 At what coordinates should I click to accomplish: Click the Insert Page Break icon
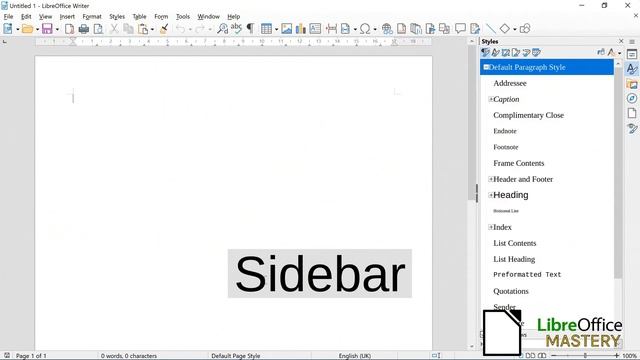(331, 29)
